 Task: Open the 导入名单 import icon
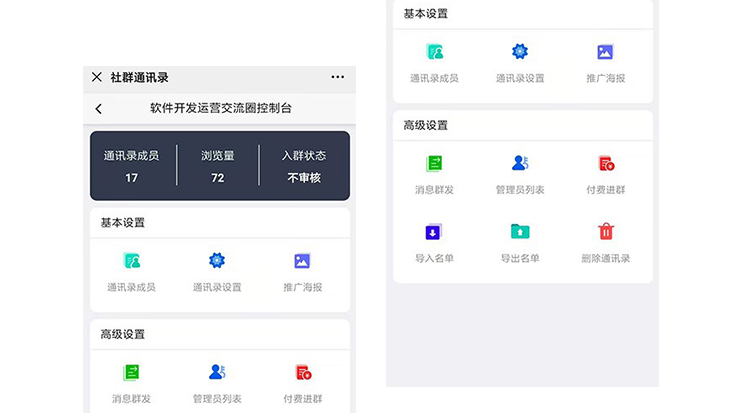click(434, 232)
